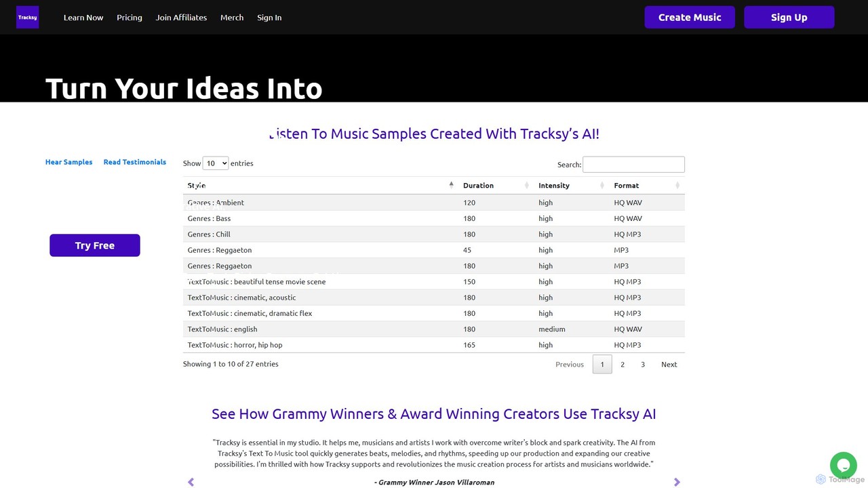Click the Try Free button
Image resolution: width=868 pixels, height=488 pixels.
[x=95, y=245]
